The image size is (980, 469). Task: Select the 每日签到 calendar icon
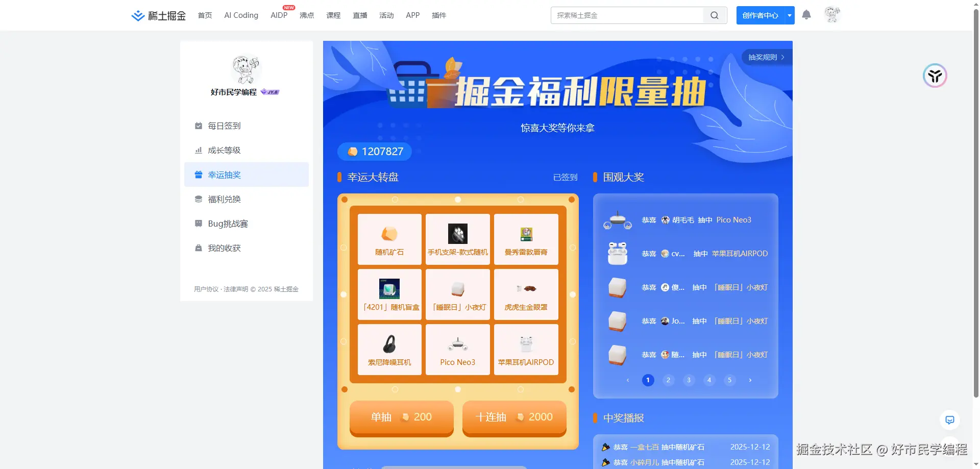coord(198,126)
